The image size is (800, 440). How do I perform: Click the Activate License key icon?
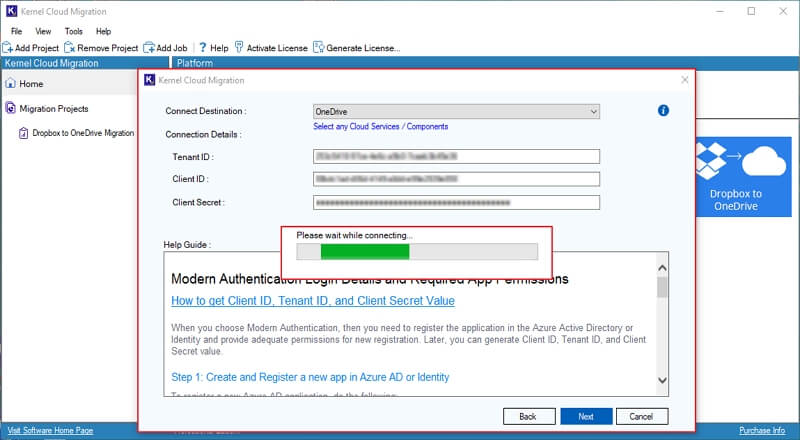tap(239, 47)
